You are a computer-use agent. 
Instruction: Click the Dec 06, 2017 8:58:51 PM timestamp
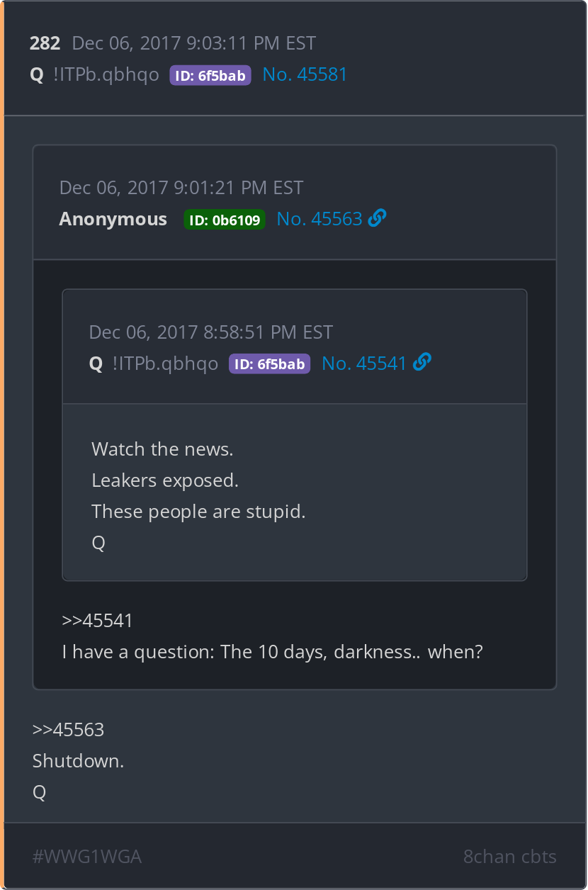[211, 332]
